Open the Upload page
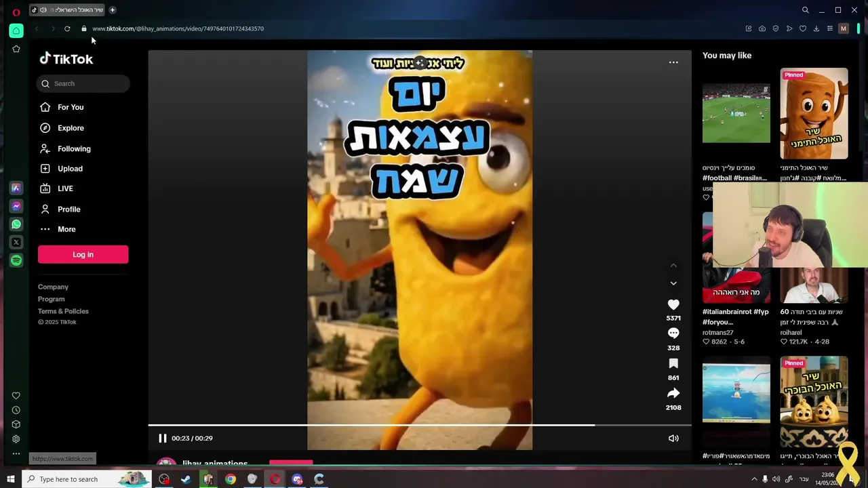Viewport: 868px width, 488px height. (70, 169)
